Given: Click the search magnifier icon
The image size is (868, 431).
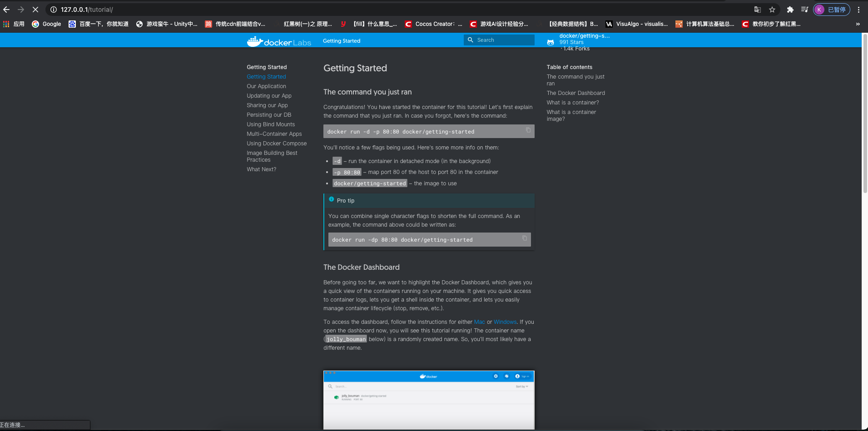Looking at the screenshot, I should pyautogui.click(x=471, y=40).
